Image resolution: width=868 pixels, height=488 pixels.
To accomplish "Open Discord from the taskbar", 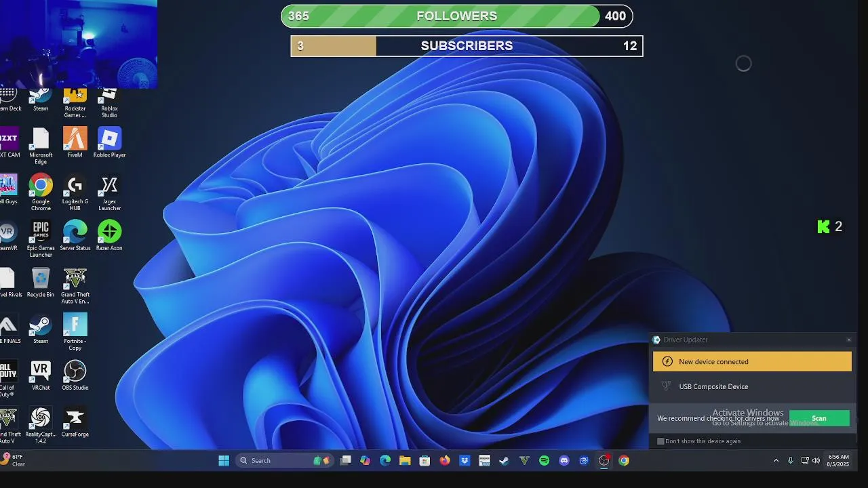I will point(564,461).
